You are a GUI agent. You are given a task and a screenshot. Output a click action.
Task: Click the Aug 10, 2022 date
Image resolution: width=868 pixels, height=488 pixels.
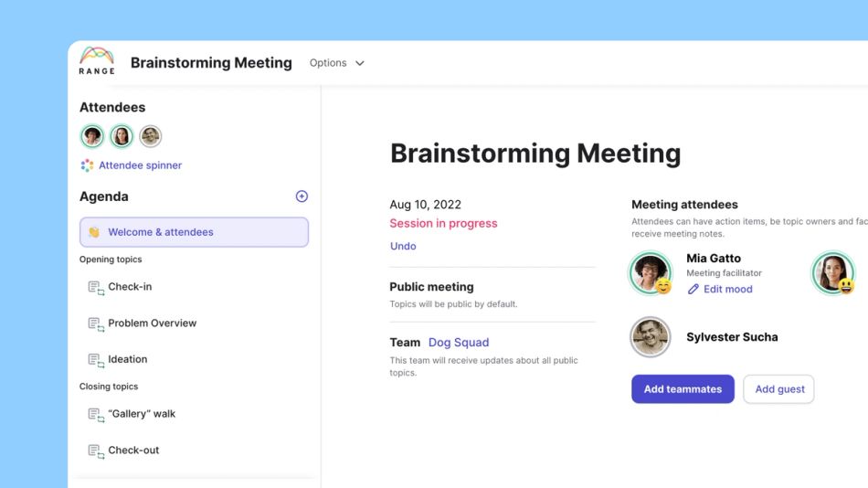click(x=425, y=205)
